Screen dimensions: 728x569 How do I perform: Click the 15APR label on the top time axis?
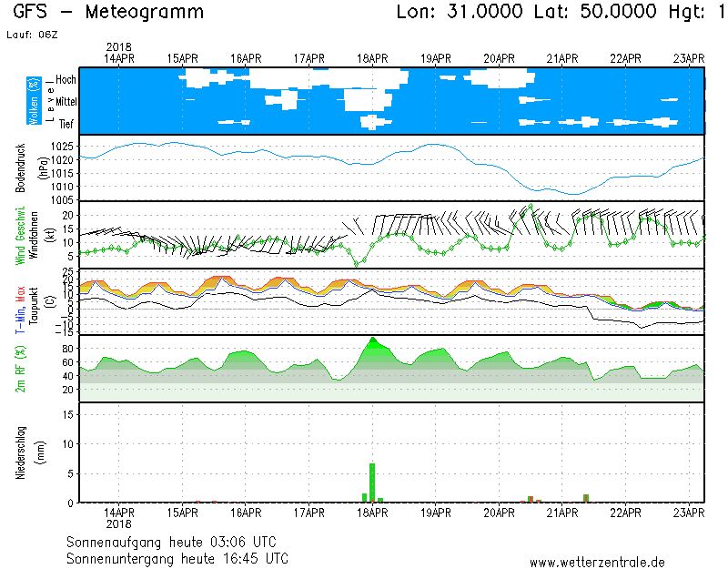tap(183, 58)
